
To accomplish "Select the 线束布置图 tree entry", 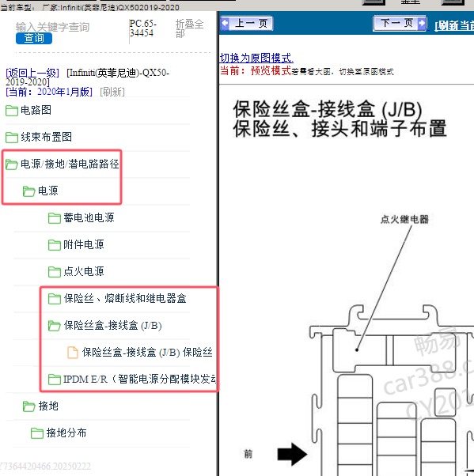I will pyautogui.click(x=46, y=137).
